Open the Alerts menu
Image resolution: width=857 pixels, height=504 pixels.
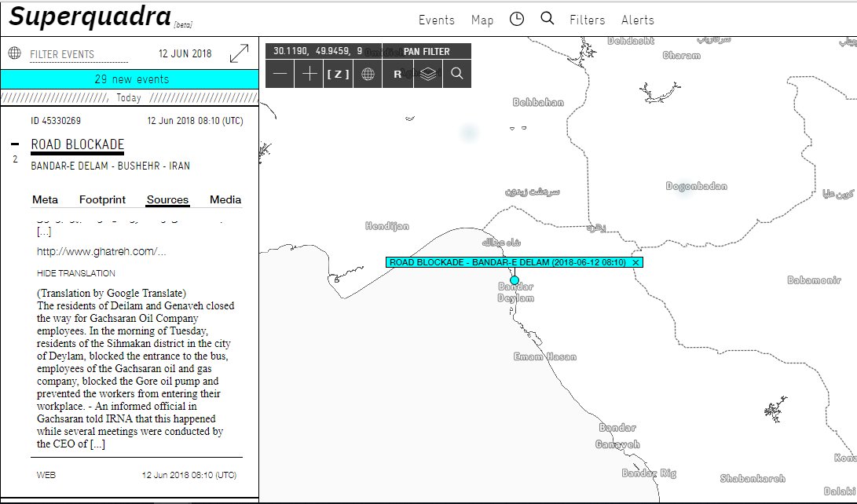[x=637, y=20]
